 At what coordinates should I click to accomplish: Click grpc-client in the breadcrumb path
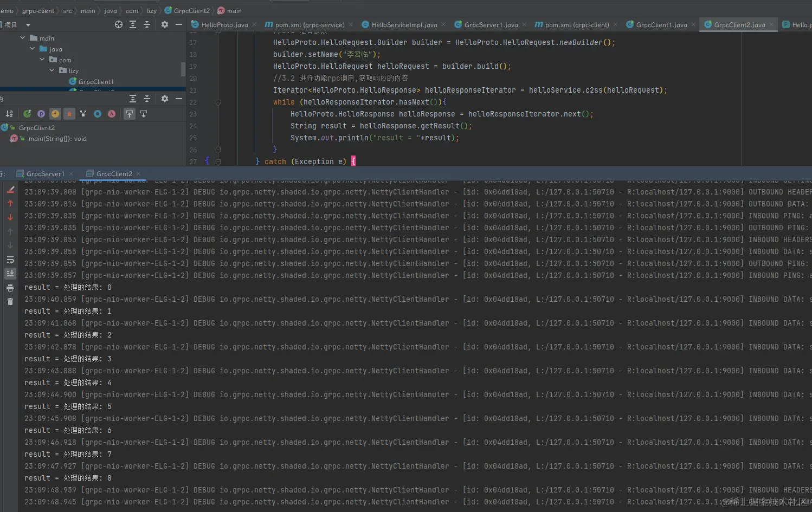pos(38,11)
